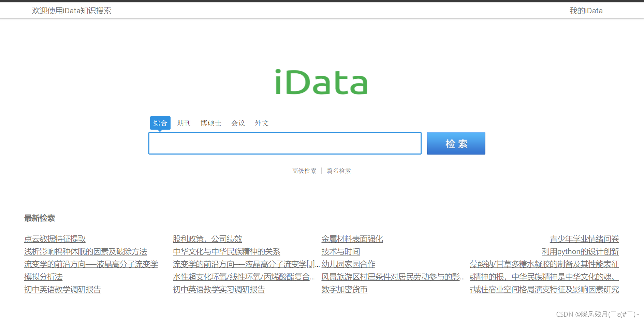644x321 pixels.
Task: Open 篇名检索 title search
Action: click(339, 171)
